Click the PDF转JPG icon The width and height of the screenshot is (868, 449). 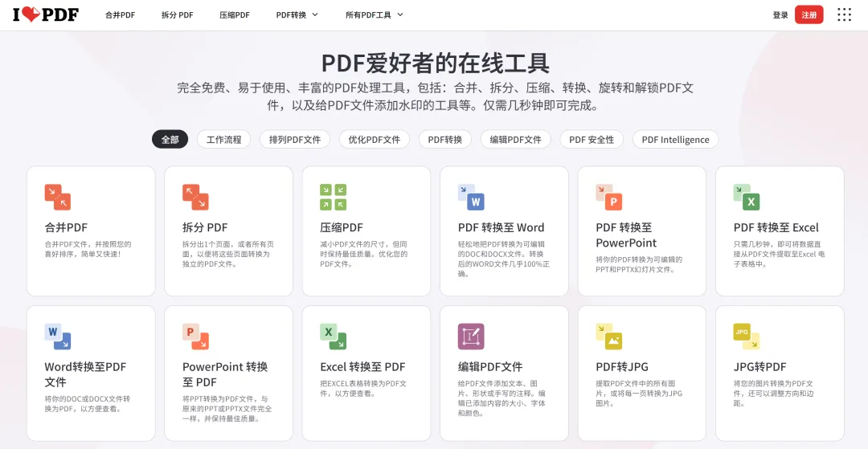pyautogui.click(x=609, y=337)
